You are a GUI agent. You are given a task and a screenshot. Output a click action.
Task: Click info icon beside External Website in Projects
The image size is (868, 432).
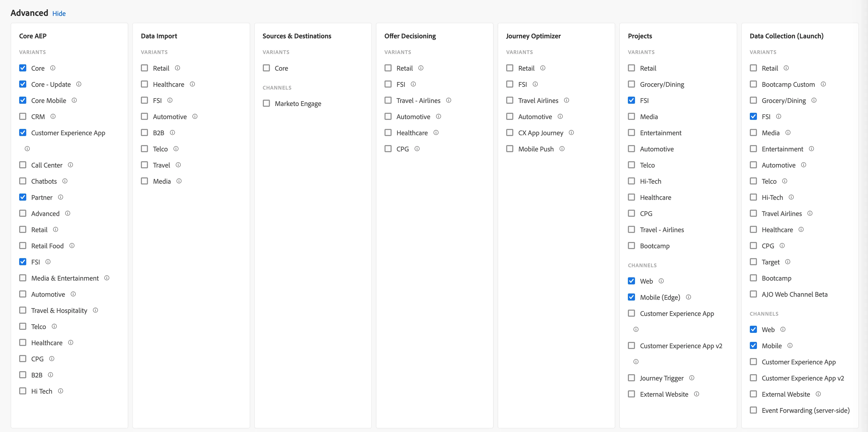click(697, 394)
